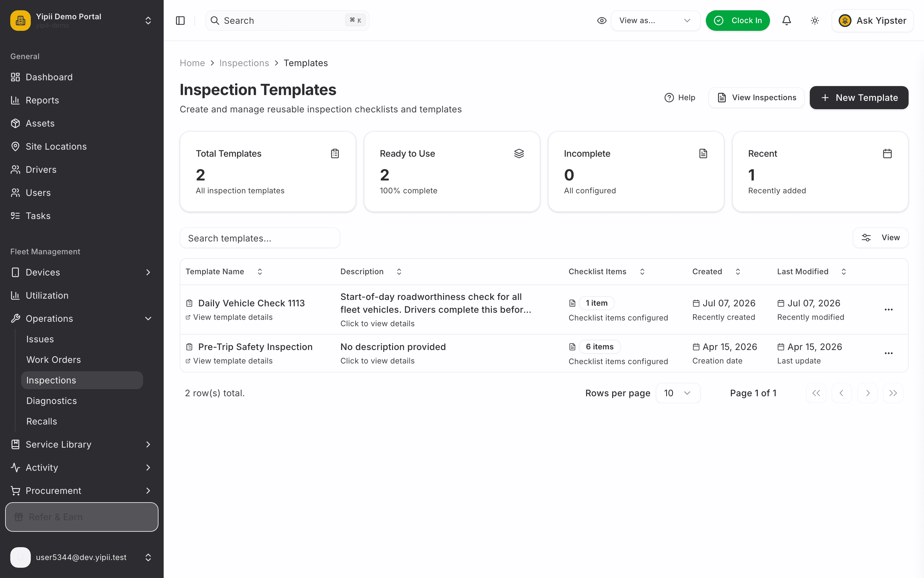Switch portal via Yipii Demo Portal selector
The height and width of the screenshot is (578, 924).
tap(82, 21)
